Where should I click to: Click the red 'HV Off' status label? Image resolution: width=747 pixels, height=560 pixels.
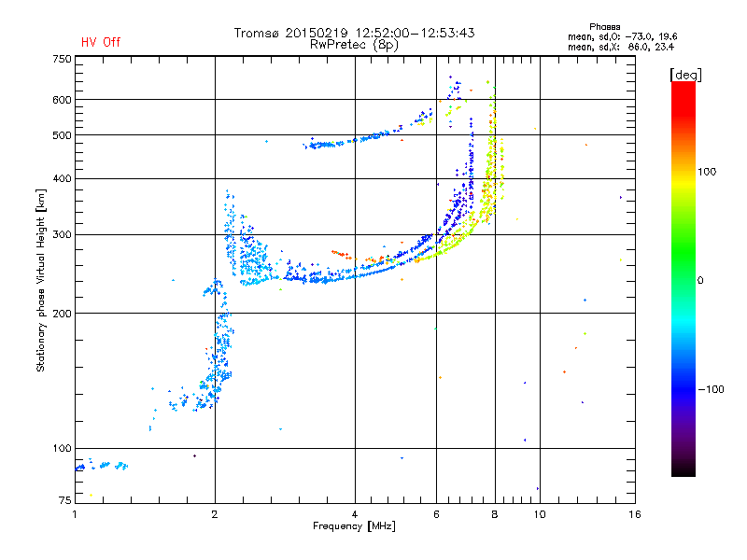pyautogui.click(x=101, y=42)
